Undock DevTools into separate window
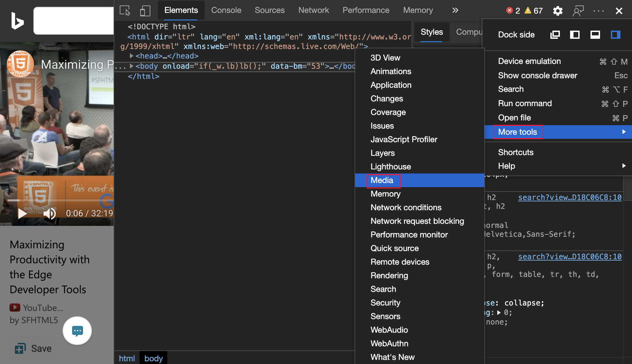This screenshot has height=364, width=632. coord(555,35)
